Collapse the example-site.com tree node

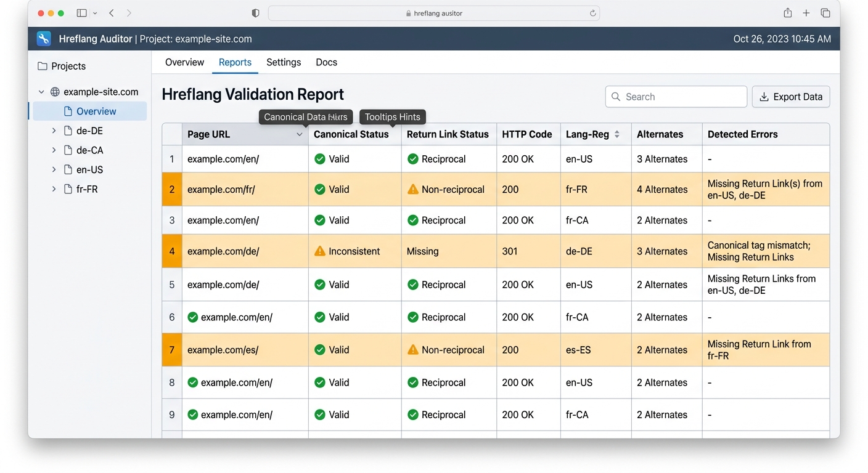[41, 91]
